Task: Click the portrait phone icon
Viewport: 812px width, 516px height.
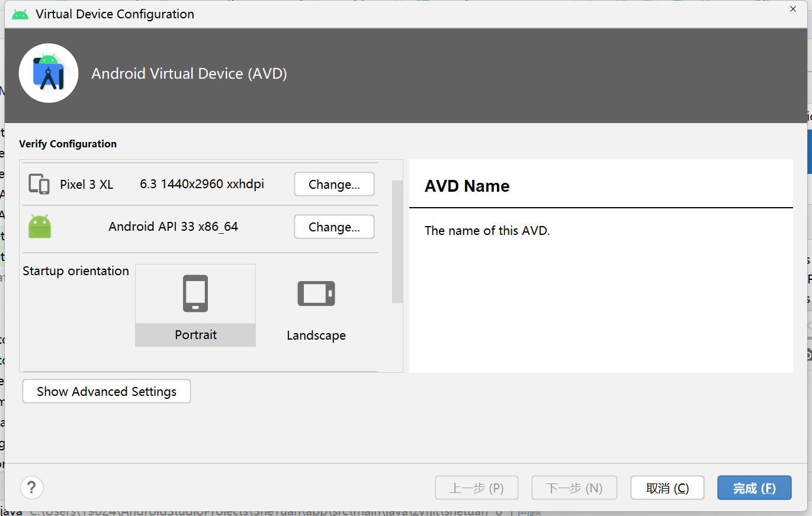Action: point(195,294)
